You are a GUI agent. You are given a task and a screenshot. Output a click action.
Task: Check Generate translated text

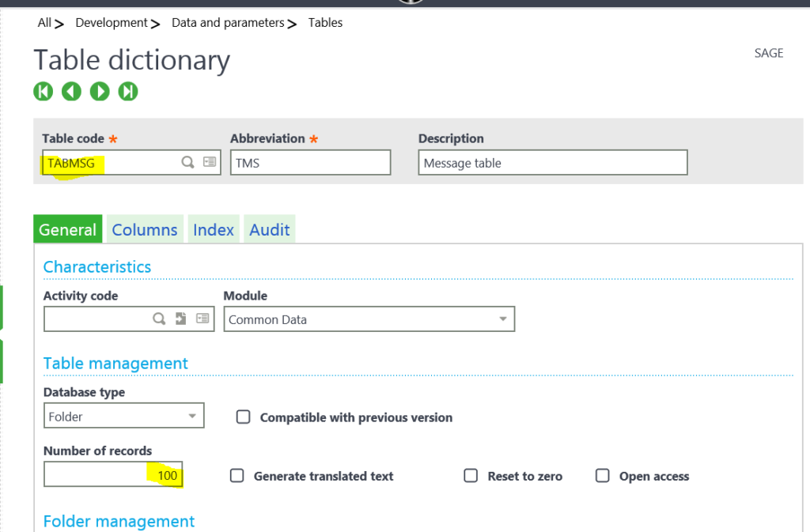237,476
